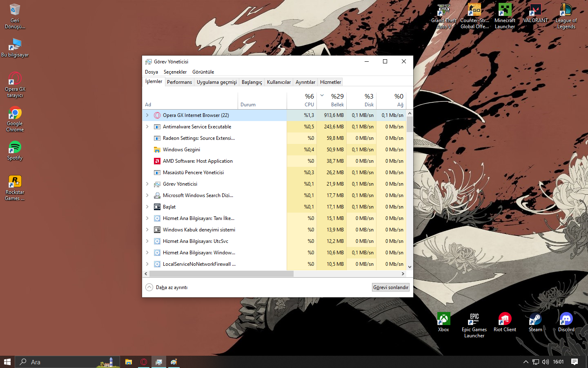
Task: Expand Hizmet Ana Bilgisayarı: Tanı İlke row
Action: click(147, 218)
